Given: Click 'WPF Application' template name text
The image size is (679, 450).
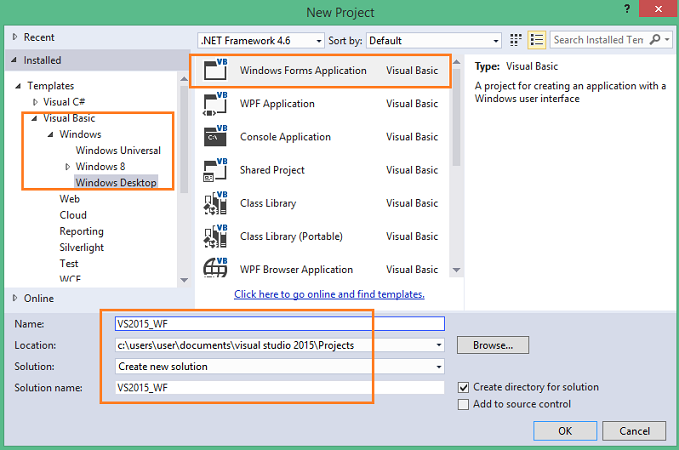Looking at the screenshot, I should (x=277, y=104).
